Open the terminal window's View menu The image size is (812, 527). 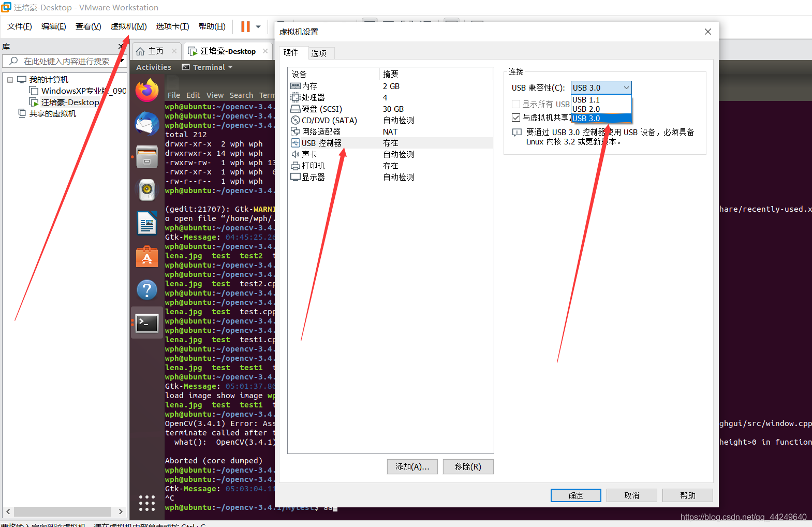[x=215, y=95]
